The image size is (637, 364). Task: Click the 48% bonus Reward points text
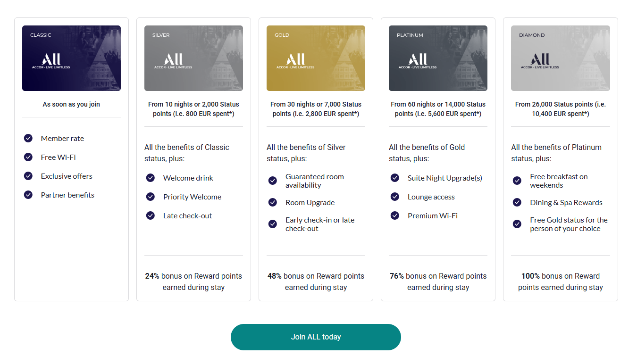(x=316, y=281)
